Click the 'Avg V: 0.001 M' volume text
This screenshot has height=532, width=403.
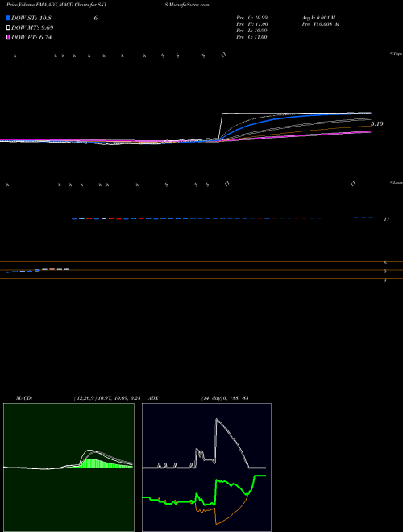[318, 17]
